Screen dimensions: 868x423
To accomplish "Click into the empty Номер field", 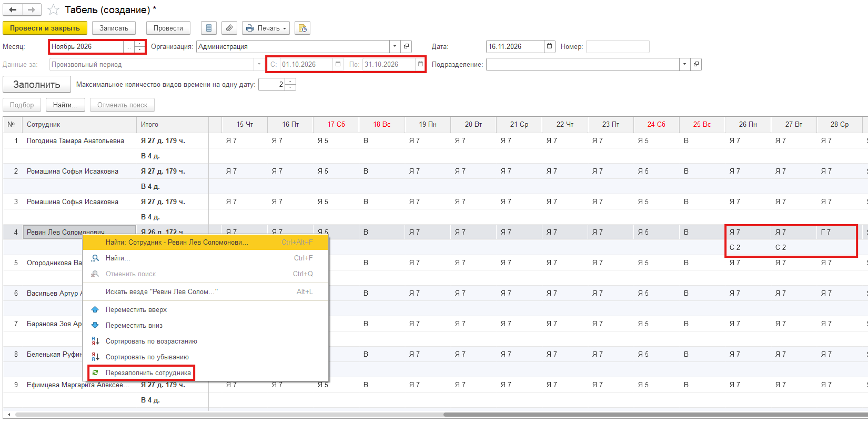I will [x=618, y=47].
